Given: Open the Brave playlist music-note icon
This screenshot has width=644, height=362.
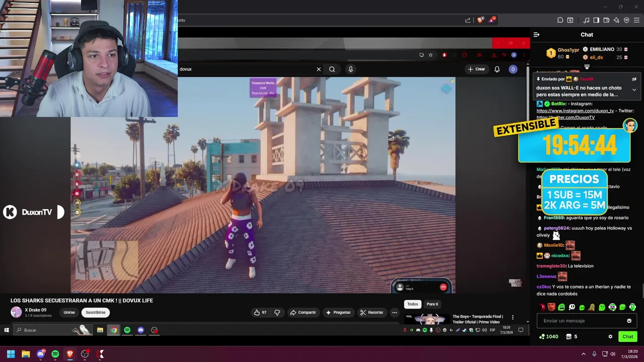Looking at the screenshot, I should (586, 20).
